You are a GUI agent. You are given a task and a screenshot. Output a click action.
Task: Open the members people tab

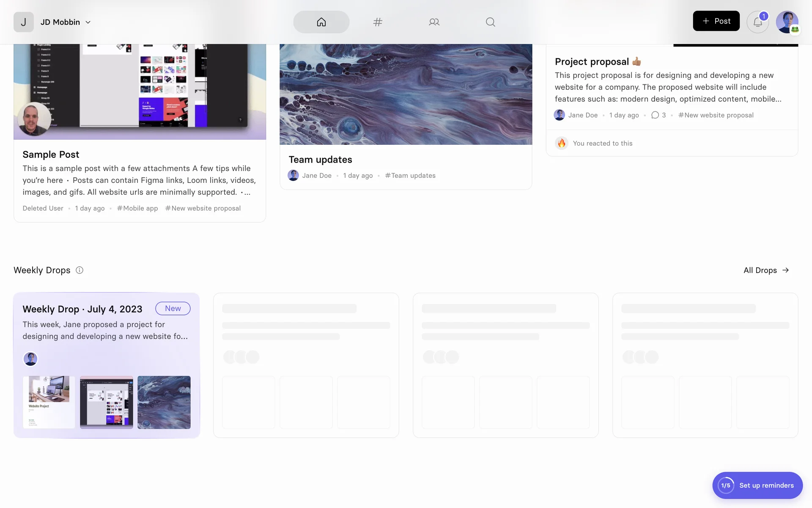[434, 22]
